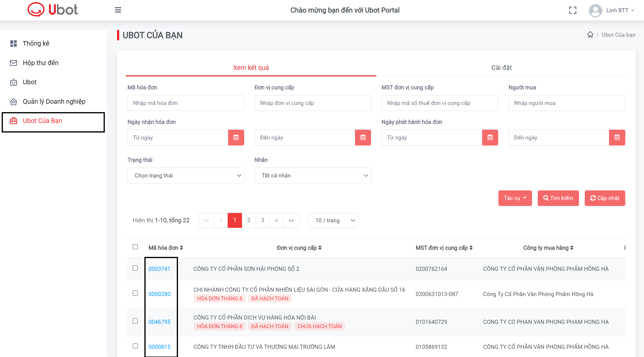The image size is (644, 357).
Task: Switch to the Xem kết quả tab
Action: 251,67
